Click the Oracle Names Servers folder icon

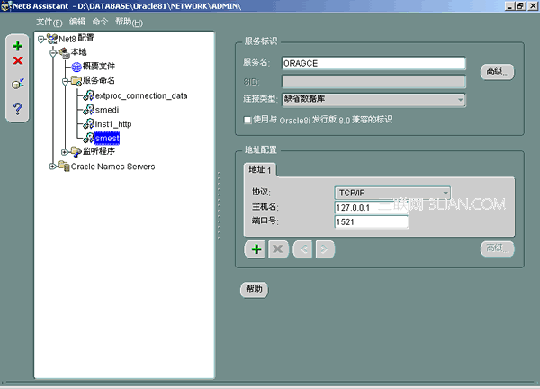[64, 166]
